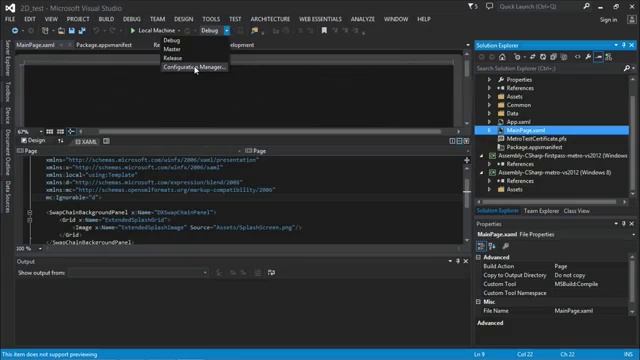The image size is (640, 360).
Task: Click the Save All icon
Action: 82,31
